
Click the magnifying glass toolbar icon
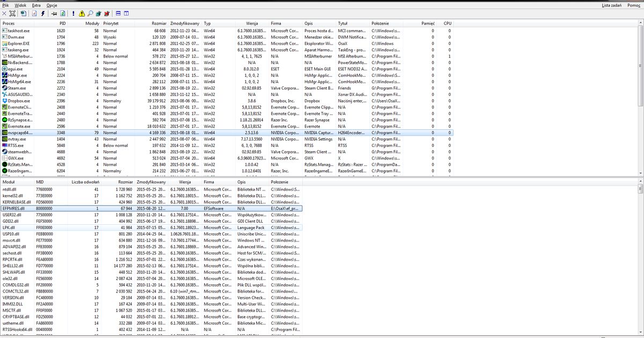90,13
